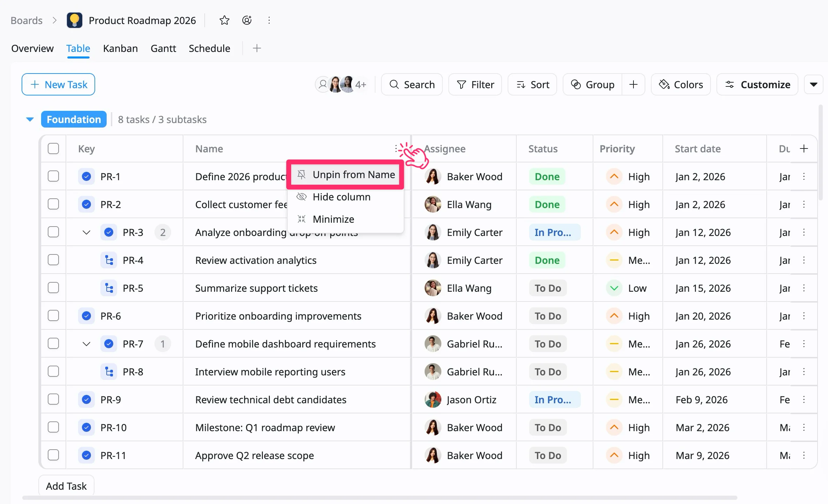Switch to Kanban tab
The height and width of the screenshot is (504, 828).
point(120,48)
